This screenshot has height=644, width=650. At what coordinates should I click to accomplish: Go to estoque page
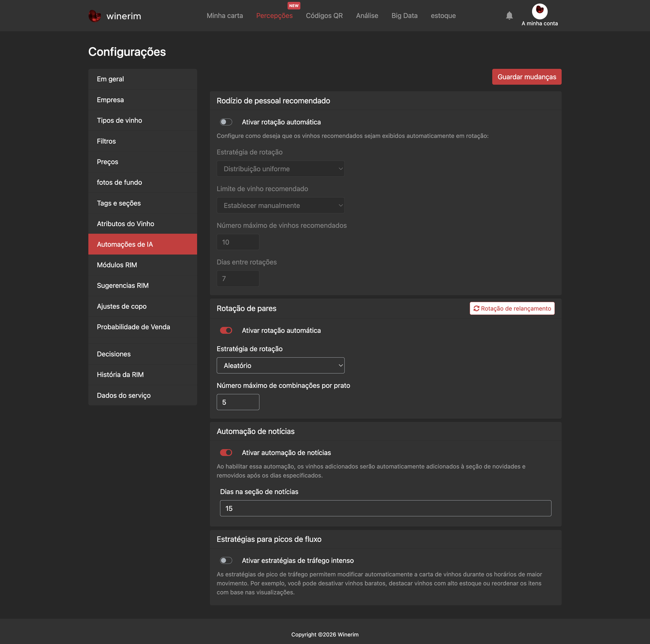point(443,16)
